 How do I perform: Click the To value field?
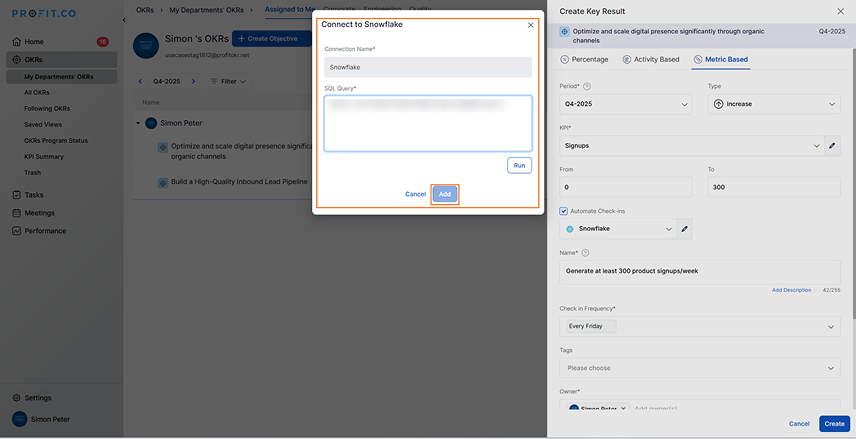[x=774, y=187]
